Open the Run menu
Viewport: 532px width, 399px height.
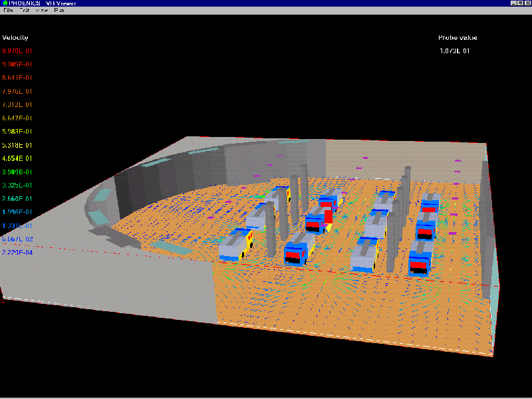pos(59,11)
